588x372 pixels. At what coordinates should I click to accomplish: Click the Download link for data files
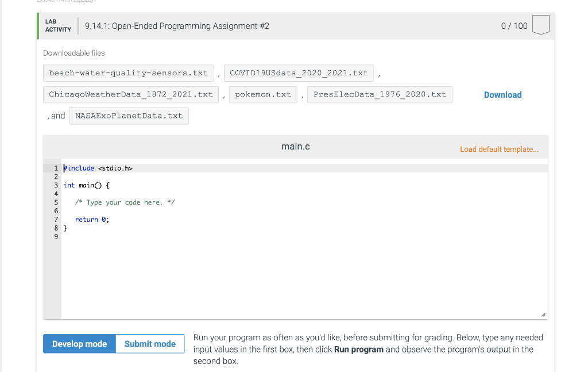502,94
